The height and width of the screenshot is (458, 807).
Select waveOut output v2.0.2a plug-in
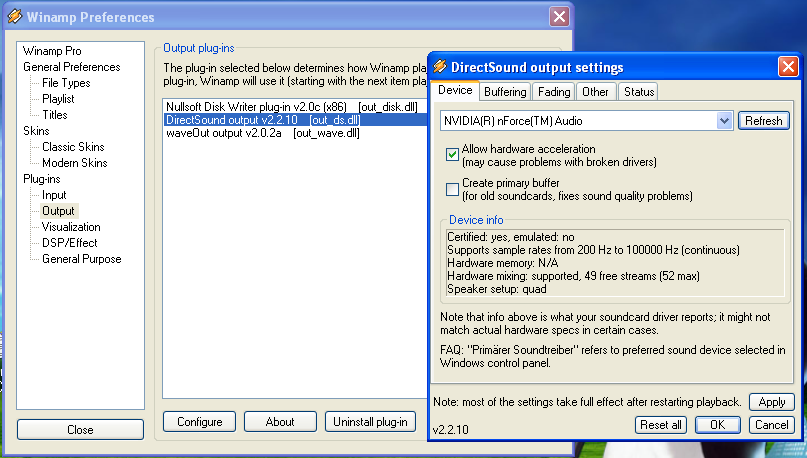coord(295,133)
